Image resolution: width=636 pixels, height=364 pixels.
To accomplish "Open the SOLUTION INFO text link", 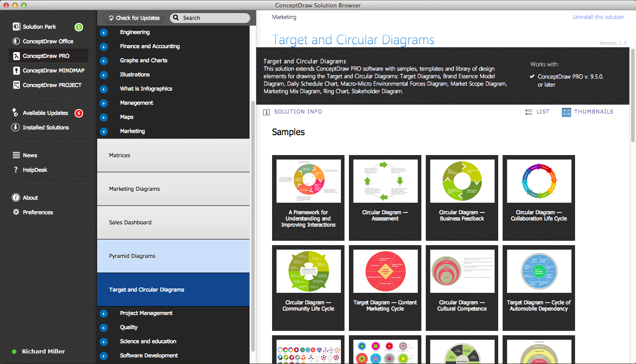I will [298, 112].
